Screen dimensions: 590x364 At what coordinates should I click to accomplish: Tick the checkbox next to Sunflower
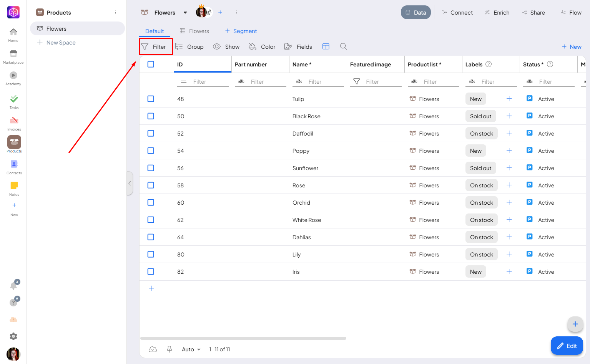coord(151,168)
